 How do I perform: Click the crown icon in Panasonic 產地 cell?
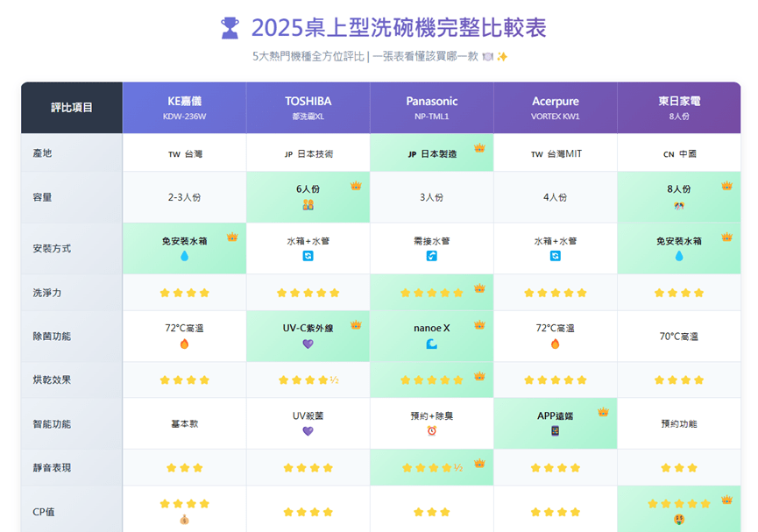pos(479,148)
